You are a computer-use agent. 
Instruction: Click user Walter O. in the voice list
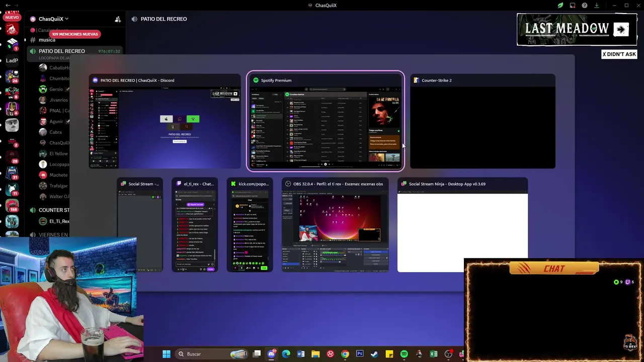pyautogui.click(x=54, y=197)
